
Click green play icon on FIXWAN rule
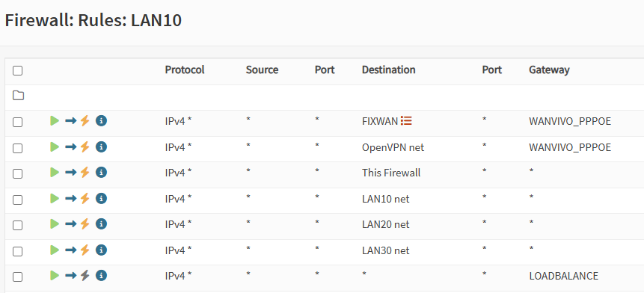[55, 120]
